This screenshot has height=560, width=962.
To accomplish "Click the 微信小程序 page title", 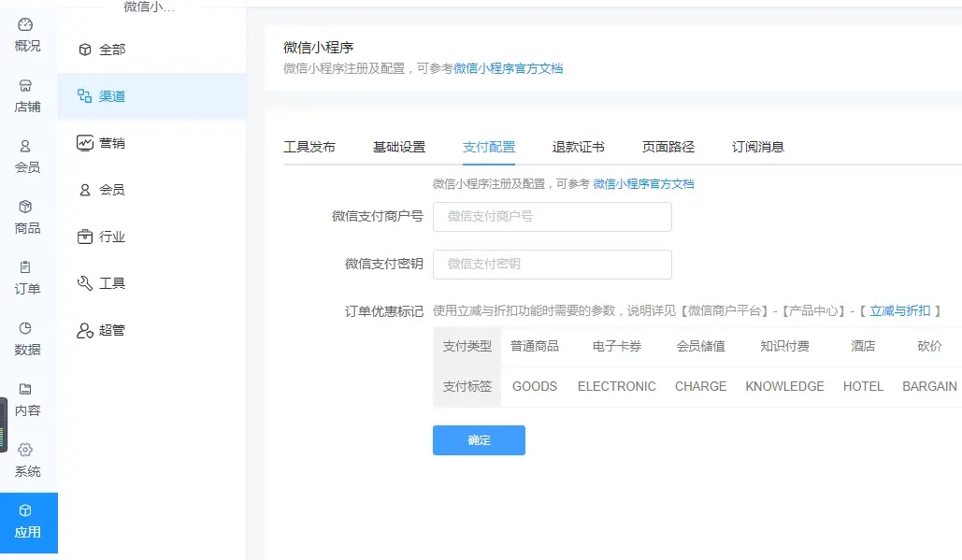I will [319, 48].
